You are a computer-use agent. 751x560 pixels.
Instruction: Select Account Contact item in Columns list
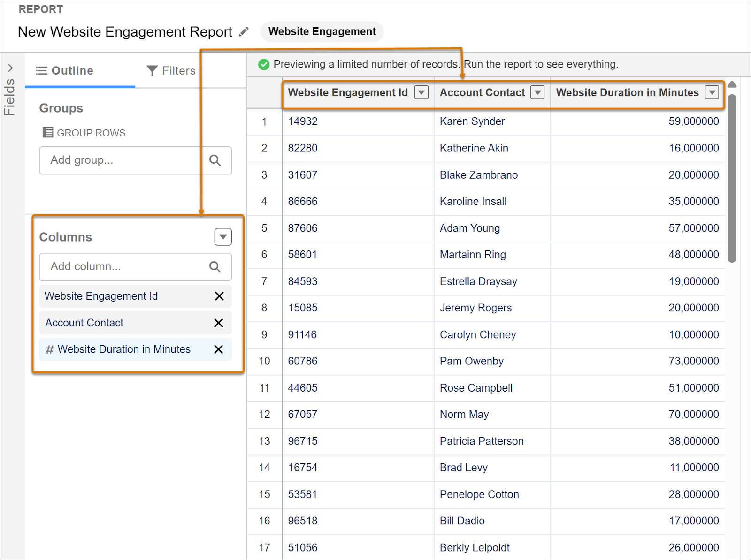point(135,323)
